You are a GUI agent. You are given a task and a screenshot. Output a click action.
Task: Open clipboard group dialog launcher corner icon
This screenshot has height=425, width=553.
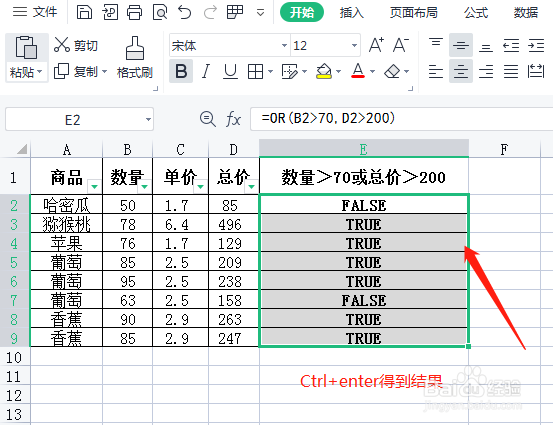[155, 89]
